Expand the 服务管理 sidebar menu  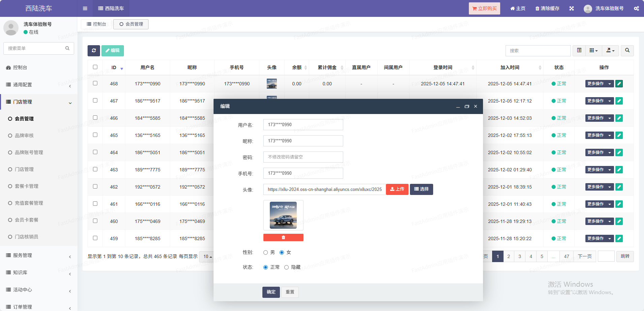tap(39, 255)
